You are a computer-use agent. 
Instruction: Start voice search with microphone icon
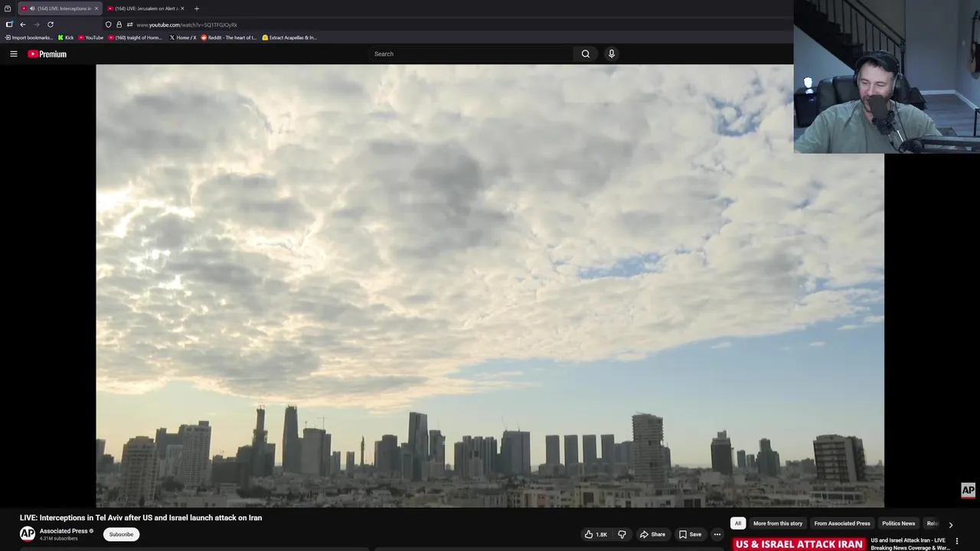click(611, 54)
